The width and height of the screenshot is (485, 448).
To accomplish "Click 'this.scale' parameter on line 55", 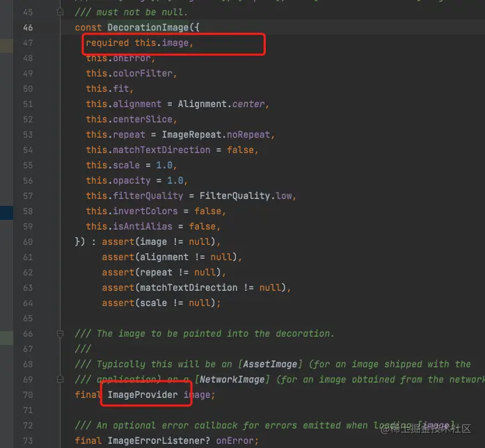I will point(113,166).
